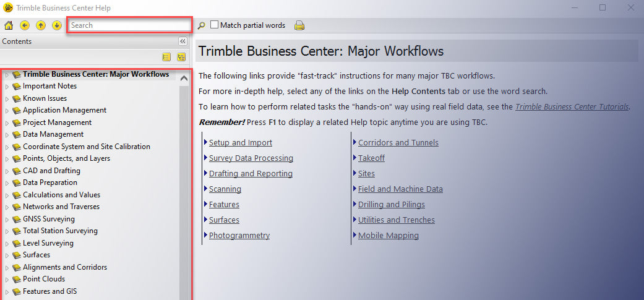Screen dimensions: 644x300
Task: Open Trimble Business Center Tutorials link
Action: click(572, 107)
